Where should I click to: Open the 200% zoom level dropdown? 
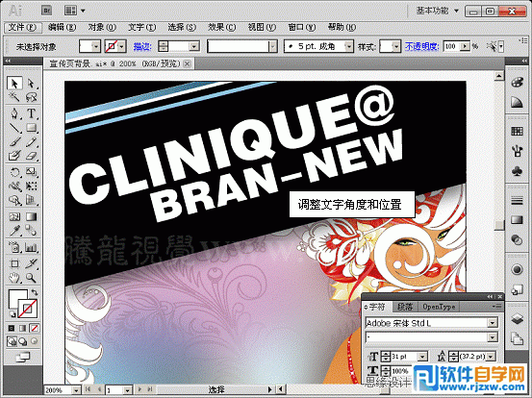point(76,390)
